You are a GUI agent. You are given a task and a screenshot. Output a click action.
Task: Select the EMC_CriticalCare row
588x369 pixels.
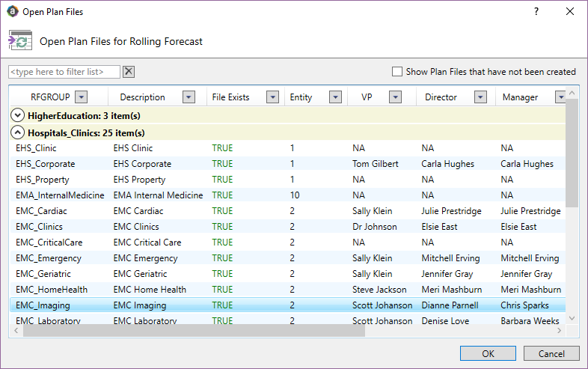point(287,243)
